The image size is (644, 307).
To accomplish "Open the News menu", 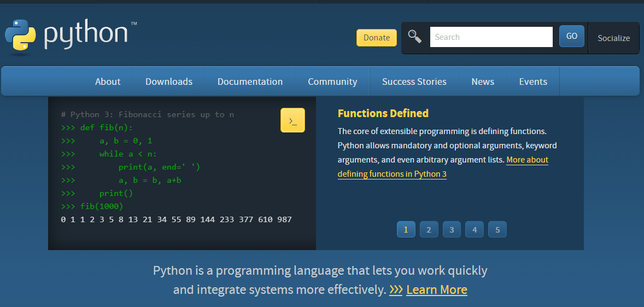I will [x=483, y=82].
